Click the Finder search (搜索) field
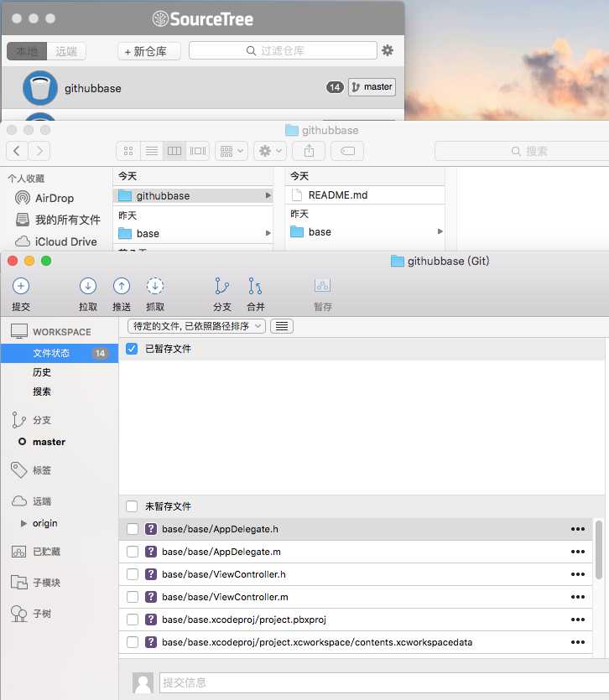This screenshot has width=609, height=700. click(x=522, y=151)
